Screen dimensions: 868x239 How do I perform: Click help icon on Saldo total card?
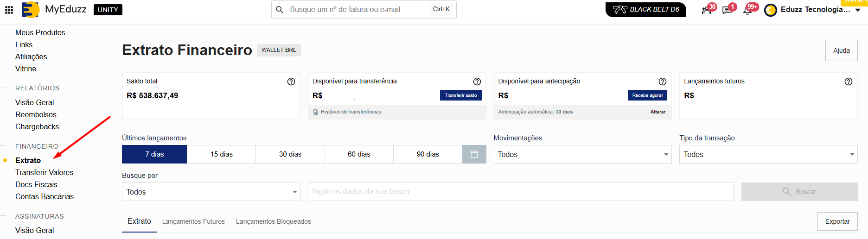291,82
